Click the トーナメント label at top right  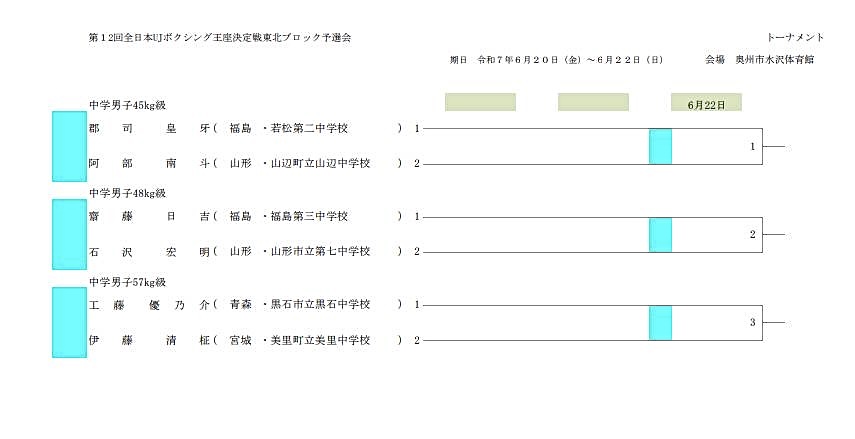click(796, 37)
